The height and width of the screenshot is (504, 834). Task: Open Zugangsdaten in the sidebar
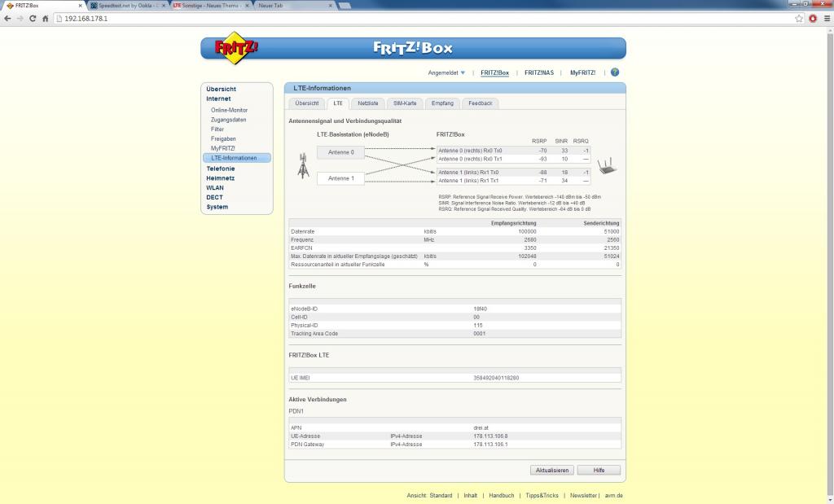[228, 120]
